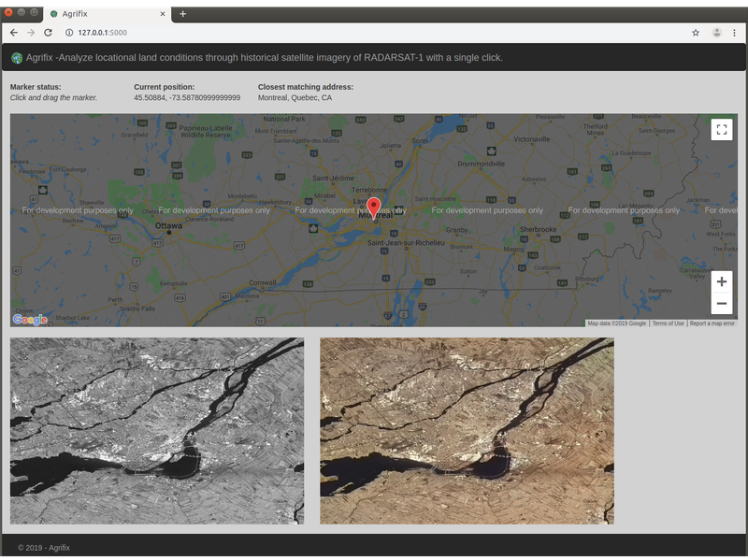Viewport: 748px width, 560px height.
Task: Reload the Agrifix page
Action: click(49, 32)
